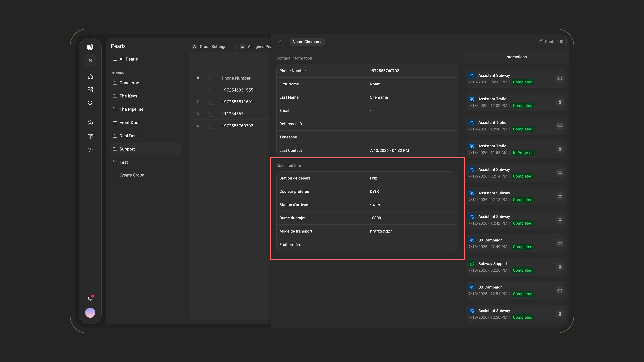Click the Phone Number column header
Image resolution: width=644 pixels, height=362 pixels.
(x=236, y=78)
